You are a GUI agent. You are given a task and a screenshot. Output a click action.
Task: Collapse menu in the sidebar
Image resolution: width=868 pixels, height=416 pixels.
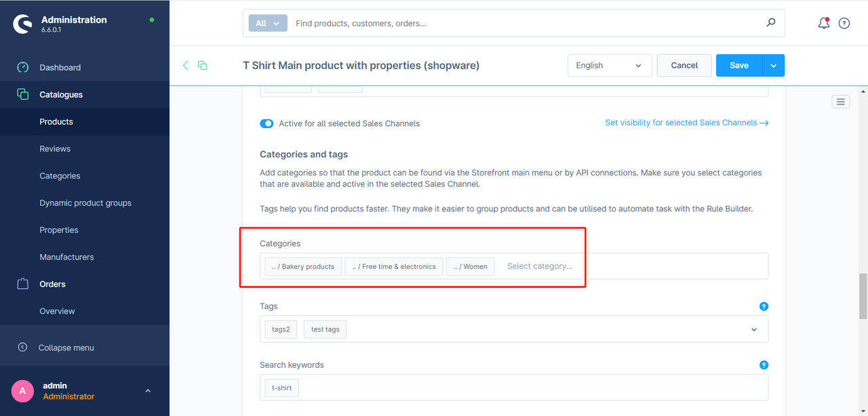(x=66, y=348)
